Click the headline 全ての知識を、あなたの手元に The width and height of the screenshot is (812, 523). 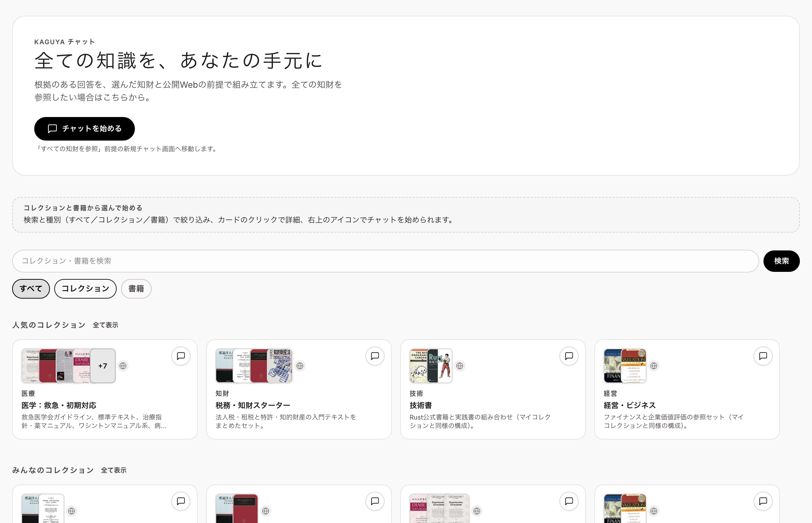coord(179,60)
